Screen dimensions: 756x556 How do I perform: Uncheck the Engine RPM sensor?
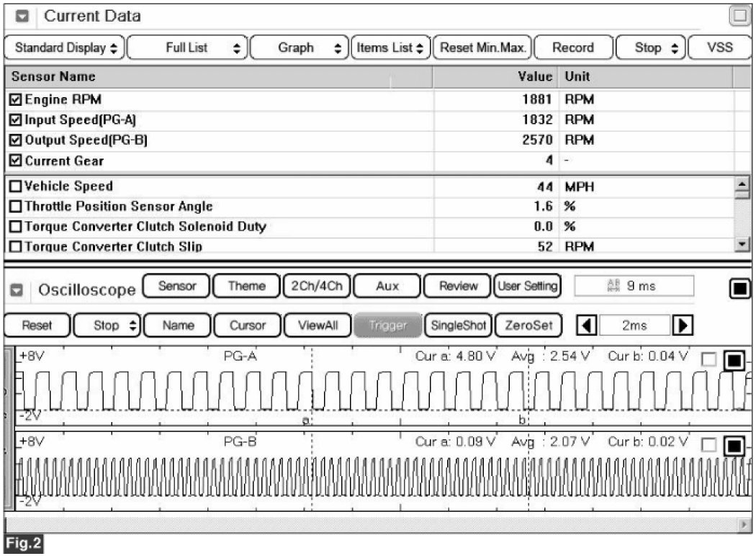pos(16,100)
